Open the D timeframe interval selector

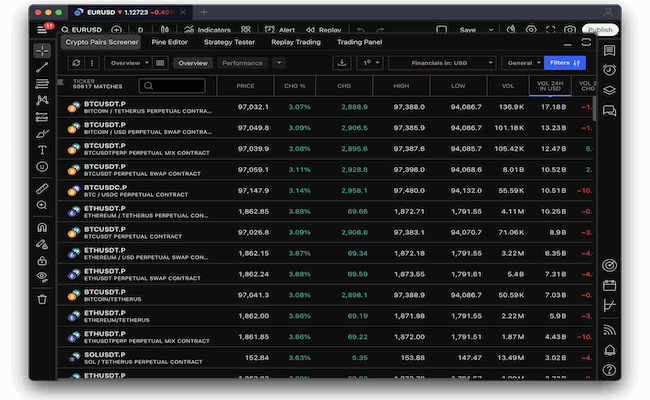[141, 30]
